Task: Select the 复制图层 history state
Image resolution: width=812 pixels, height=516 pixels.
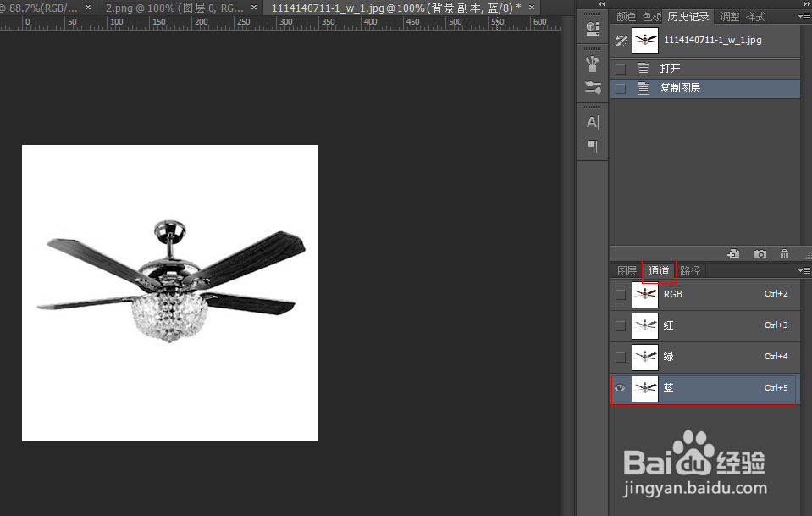Action: (705, 89)
